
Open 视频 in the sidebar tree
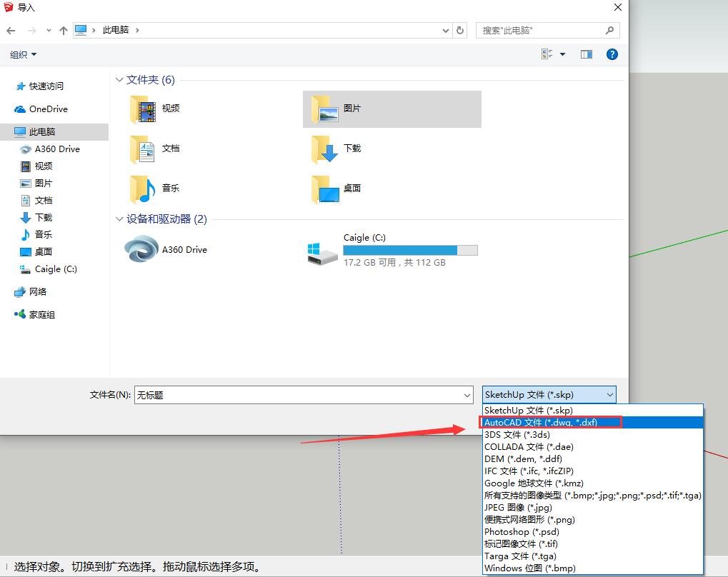click(36, 166)
